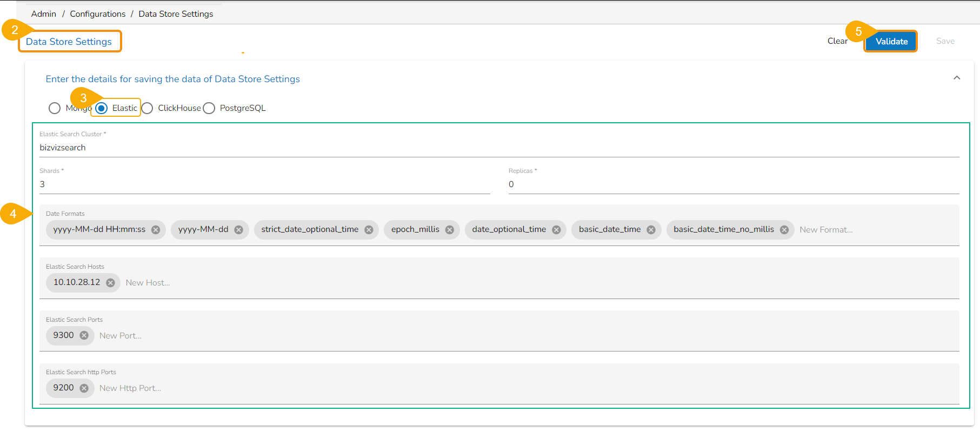Open Configurations breadcrumb link
This screenshot has height=431, width=980.
[98, 14]
